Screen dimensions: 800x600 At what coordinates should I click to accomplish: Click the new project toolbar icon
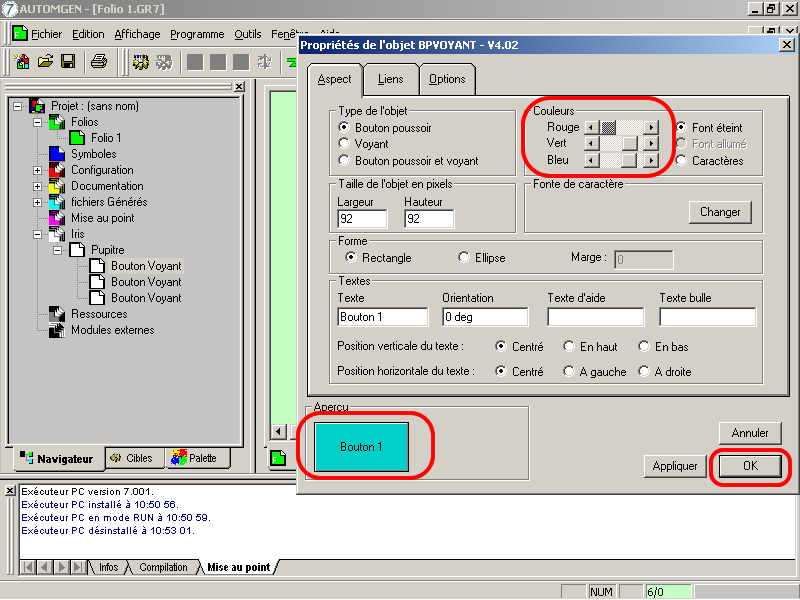point(23,62)
